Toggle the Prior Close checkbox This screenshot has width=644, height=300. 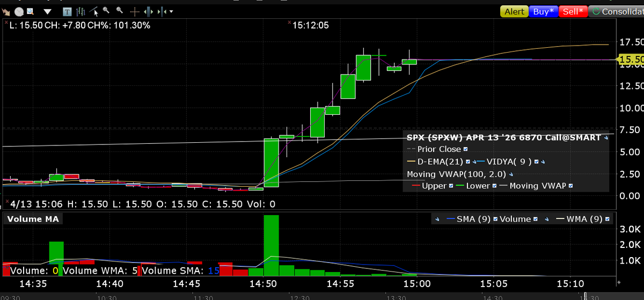click(465, 149)
